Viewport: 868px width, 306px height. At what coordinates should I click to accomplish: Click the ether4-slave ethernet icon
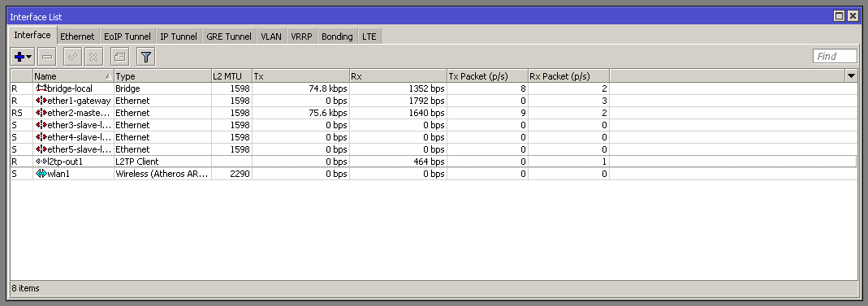tap(41, 137)
